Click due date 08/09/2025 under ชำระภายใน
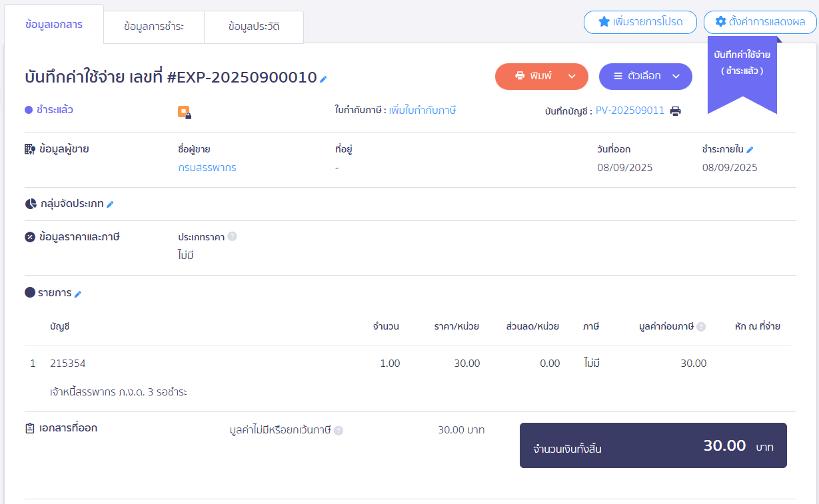Screen dimensions: 819x504 pos(730,168)
